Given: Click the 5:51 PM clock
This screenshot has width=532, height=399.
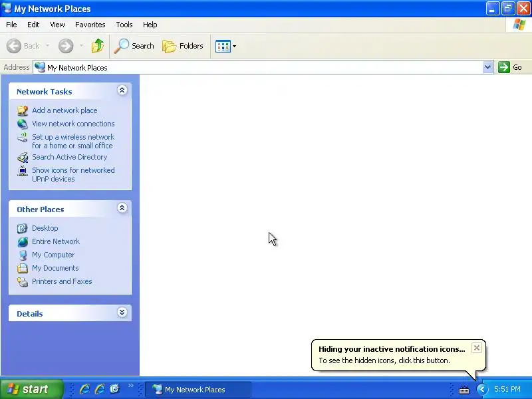Looking at the screenshot, I should (507, 389).
